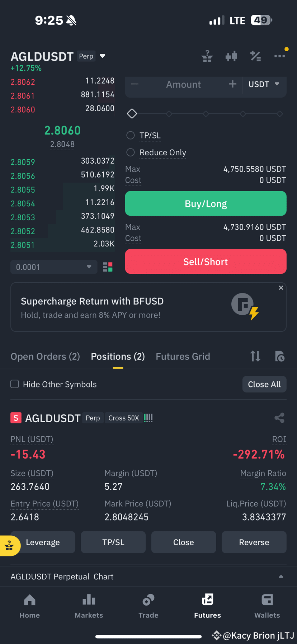Viewport: 297px width, 644px height.
Task: Click the amount slider diamond handle
Action: [x=132, y=114]
